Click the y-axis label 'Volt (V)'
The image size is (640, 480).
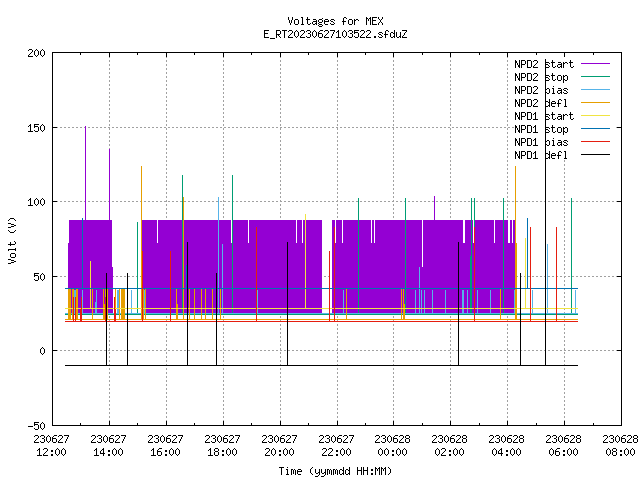pos(12,241)
